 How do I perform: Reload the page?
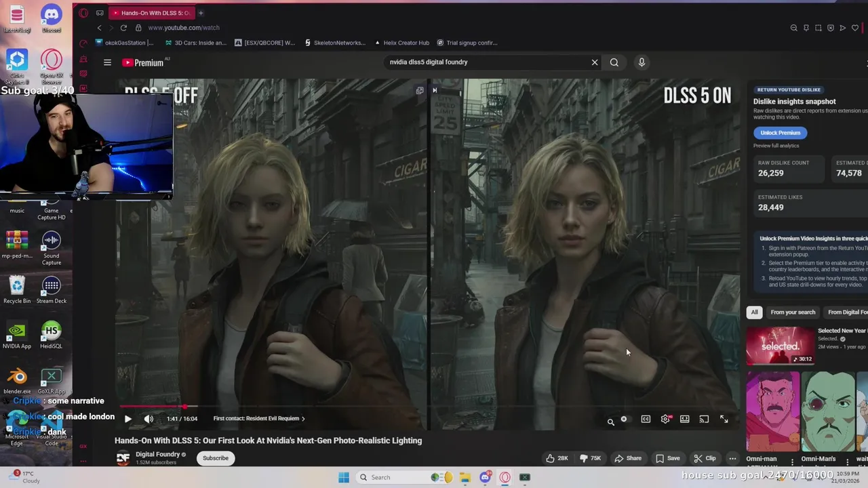123,28
